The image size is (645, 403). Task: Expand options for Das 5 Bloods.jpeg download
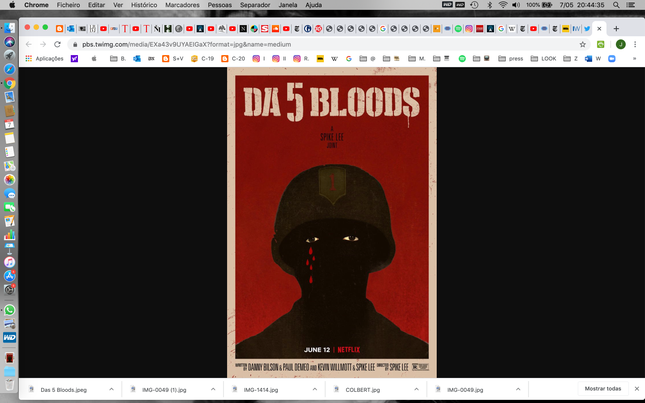pyautogui.click(x=111, y=389)
